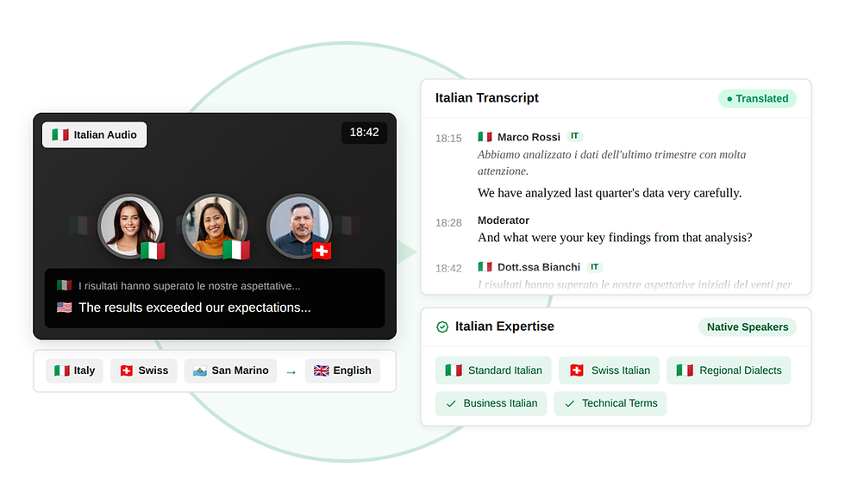Click the checkmark circle icon beside Italian Expertise
Image resolution: width=845 pixels, height=504 pixels.
[442, 327]
